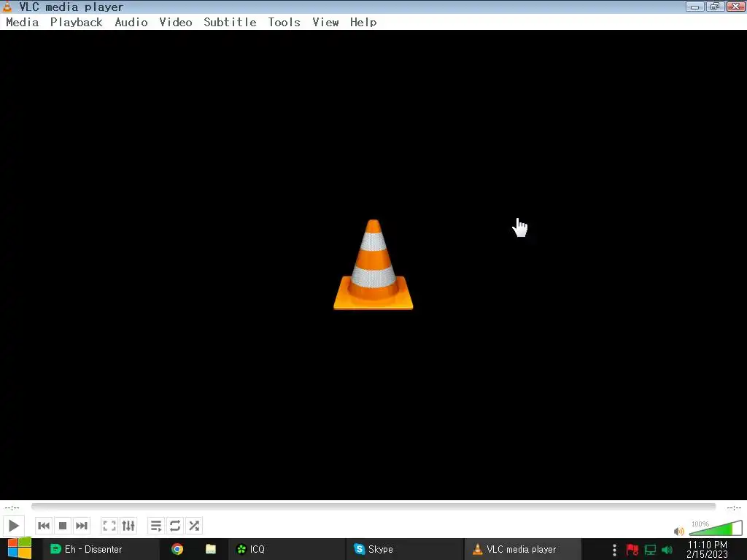Adjust the green volume slider
Screen dimensions: 747x560
tap(716, 528)
